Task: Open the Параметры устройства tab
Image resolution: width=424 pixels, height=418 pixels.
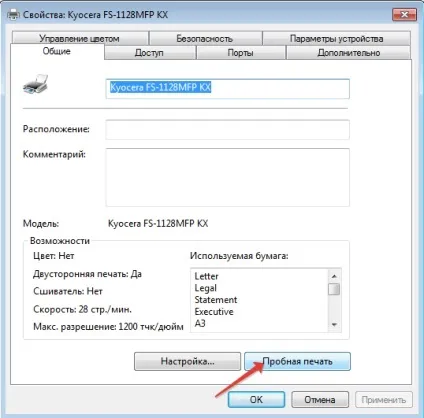Action: [336, 38]
